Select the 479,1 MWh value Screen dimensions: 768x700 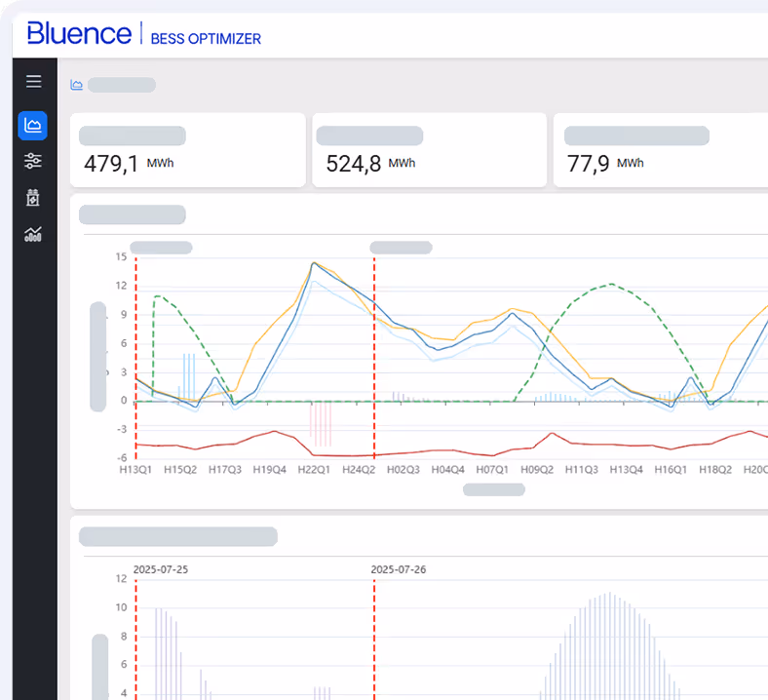pyautogui.click(x=129, y=164)
